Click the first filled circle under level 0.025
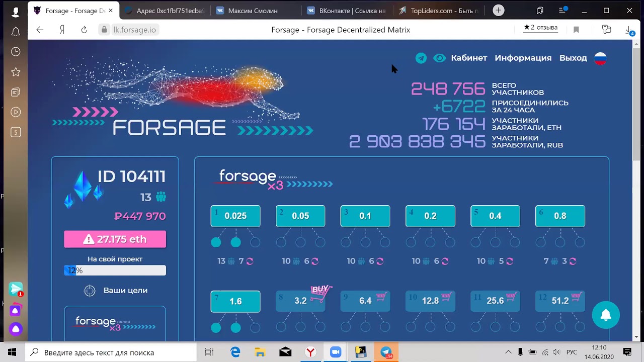 pyautogui.click(x=216, y=242)
